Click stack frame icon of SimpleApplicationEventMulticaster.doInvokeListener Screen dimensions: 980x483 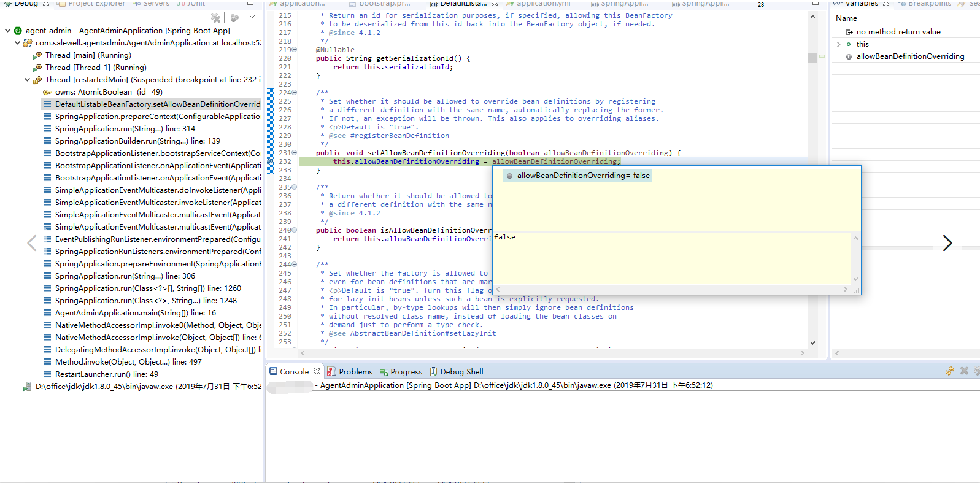click(x=47, y=190)
